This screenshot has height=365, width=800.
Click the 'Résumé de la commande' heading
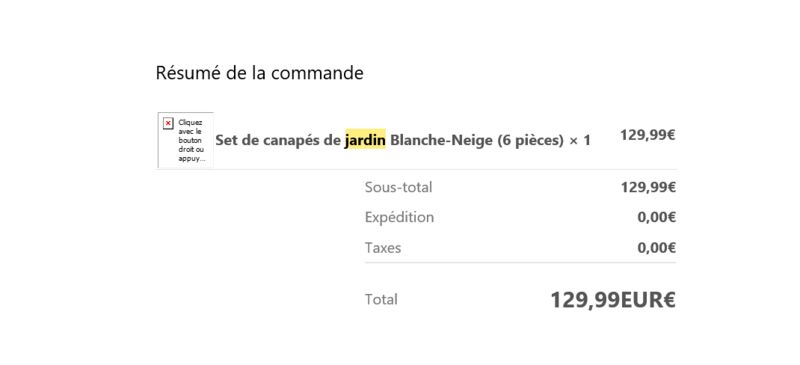[260, 73]
